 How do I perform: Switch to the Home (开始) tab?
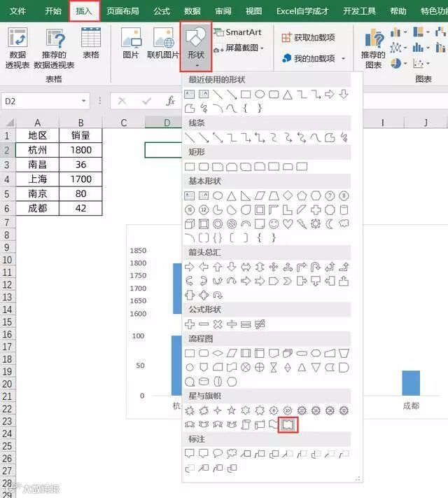[53, 11]
